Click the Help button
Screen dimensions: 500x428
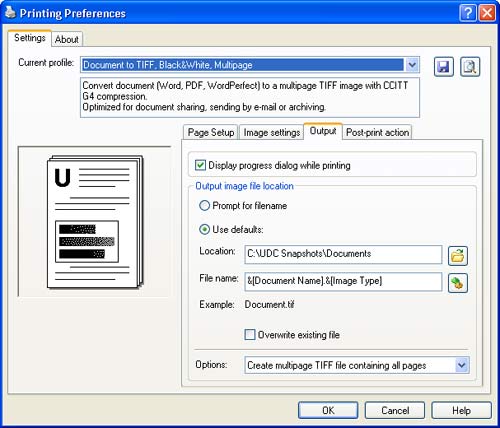(462, 410)
